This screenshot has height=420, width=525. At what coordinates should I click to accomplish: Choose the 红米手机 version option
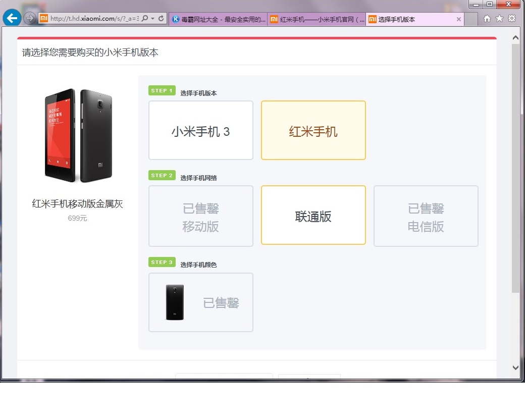point(313,130)
